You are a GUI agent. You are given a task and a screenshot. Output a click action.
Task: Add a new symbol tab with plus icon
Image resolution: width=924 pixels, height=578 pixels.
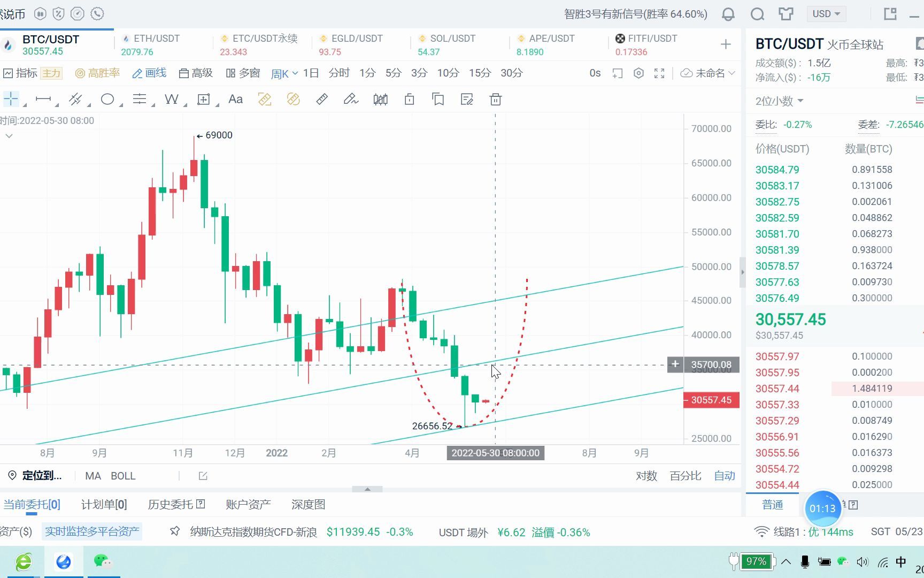click(726, 44)
